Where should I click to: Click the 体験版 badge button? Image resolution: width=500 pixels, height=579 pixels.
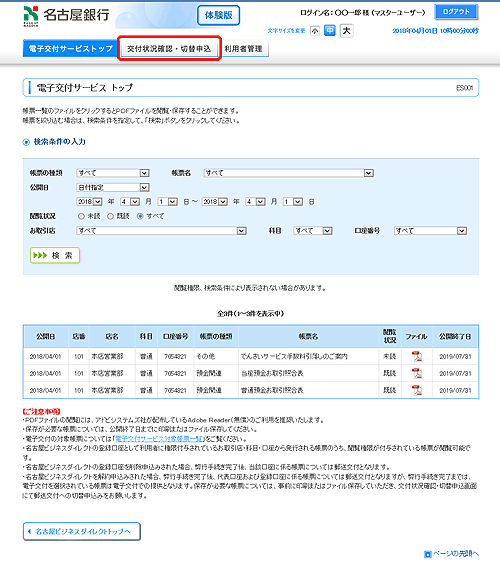pos(218,15)
